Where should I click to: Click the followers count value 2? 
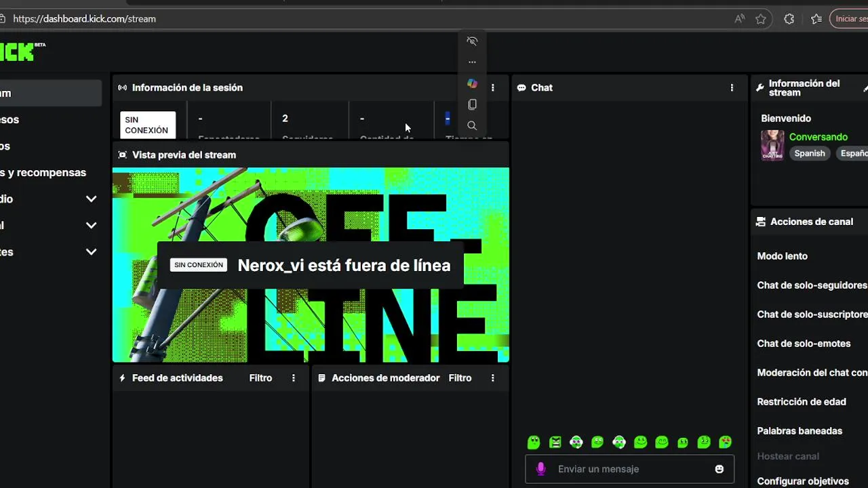coord(285,119)
